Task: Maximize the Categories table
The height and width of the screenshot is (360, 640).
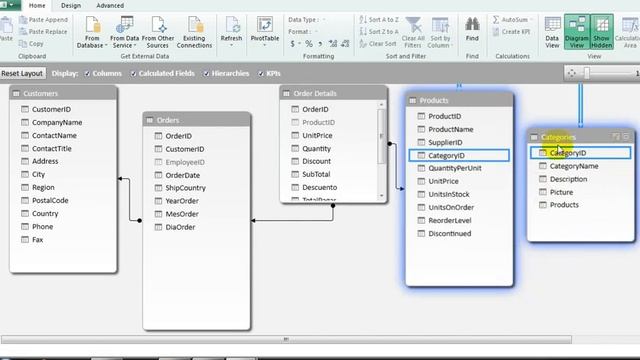Action: point(627,137)
